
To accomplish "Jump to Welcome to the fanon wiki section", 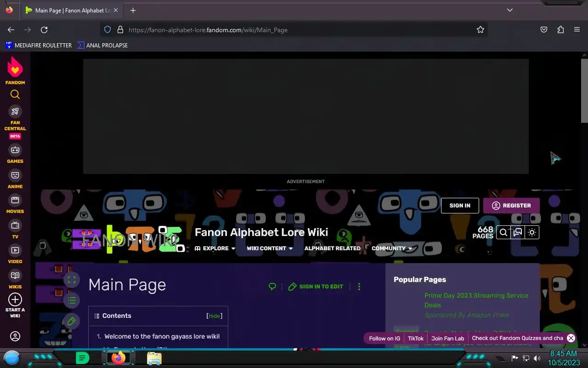I will [x=162, y=336].
